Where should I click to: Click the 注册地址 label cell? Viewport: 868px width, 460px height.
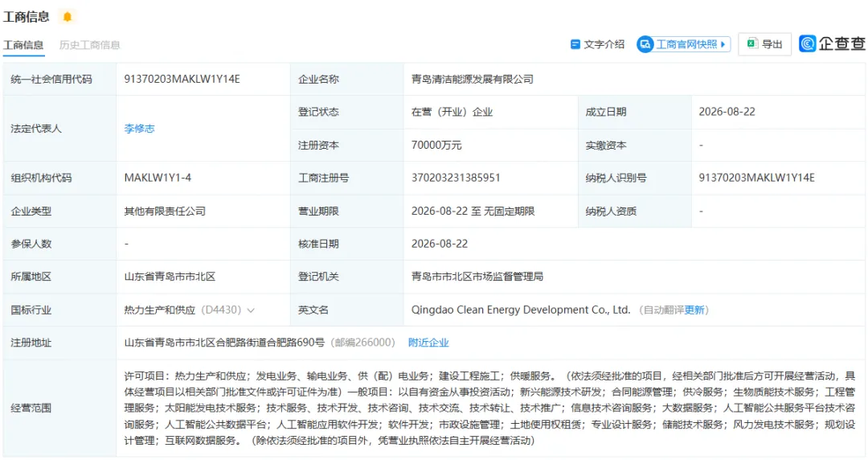(59, 343)
